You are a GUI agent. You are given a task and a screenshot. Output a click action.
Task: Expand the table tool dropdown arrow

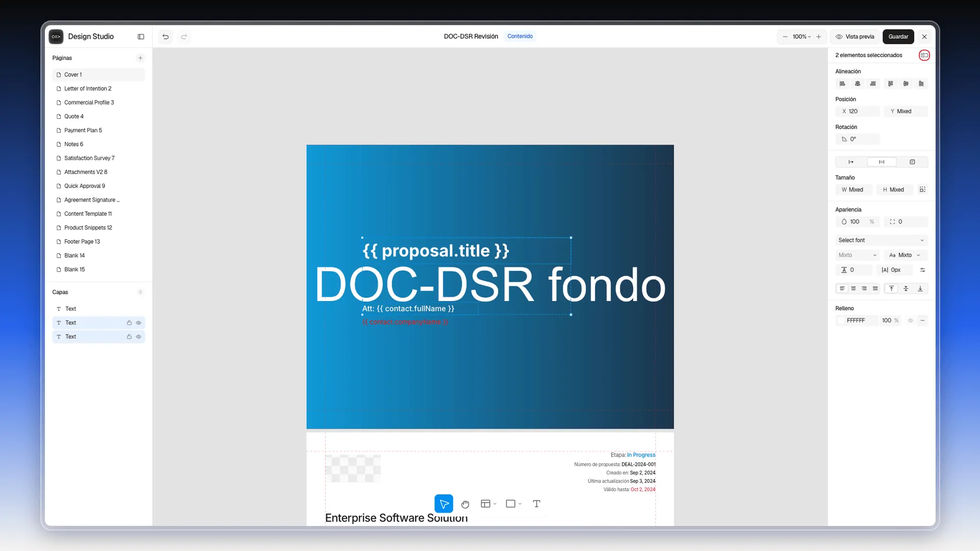tap(495, 504)
